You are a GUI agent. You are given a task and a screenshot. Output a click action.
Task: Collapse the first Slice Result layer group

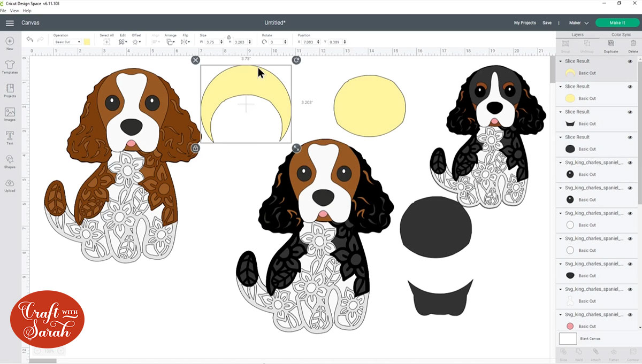click(x=561, y=61)
